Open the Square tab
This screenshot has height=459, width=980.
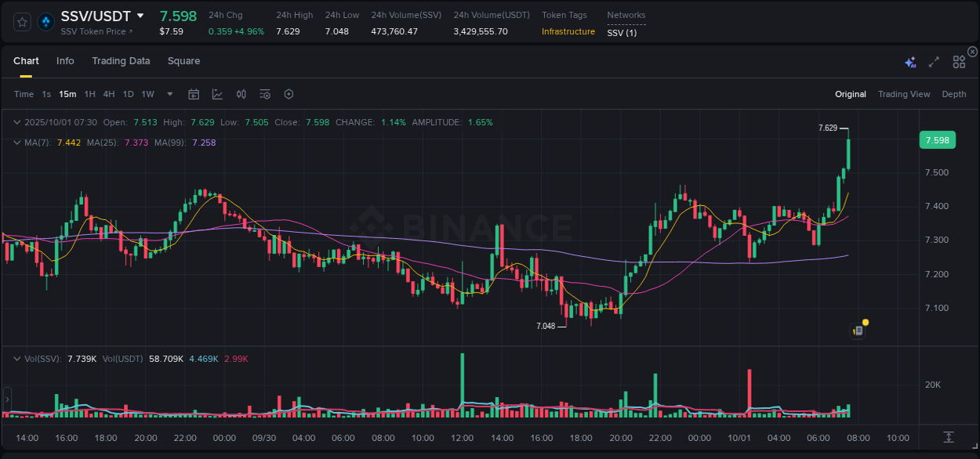[183, 61]
